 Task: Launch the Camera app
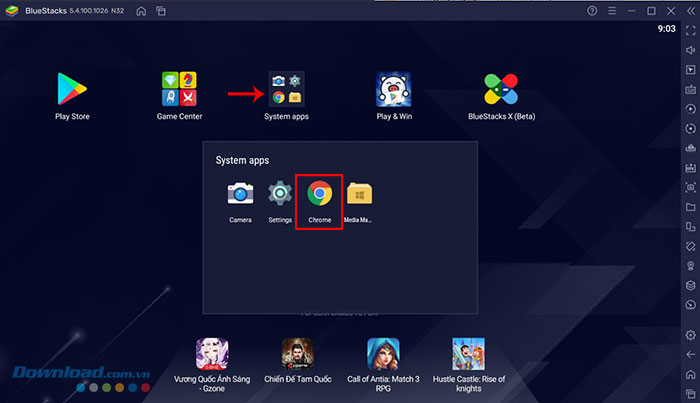(240, 194)
